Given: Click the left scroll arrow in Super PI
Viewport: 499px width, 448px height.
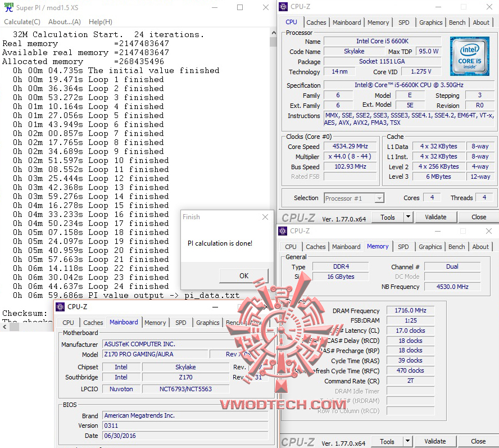Looking at the screenshot, I should pyautogui.click(x=4, y=327).
